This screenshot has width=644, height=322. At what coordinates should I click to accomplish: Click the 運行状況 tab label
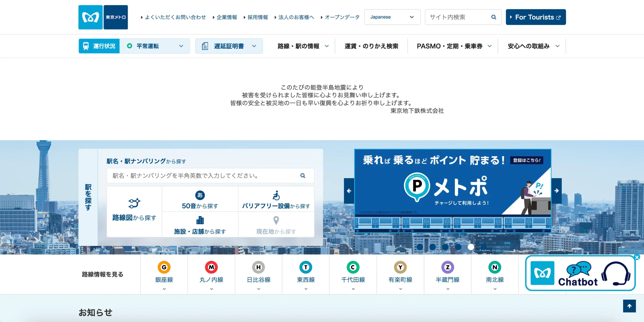pos(104,46)
